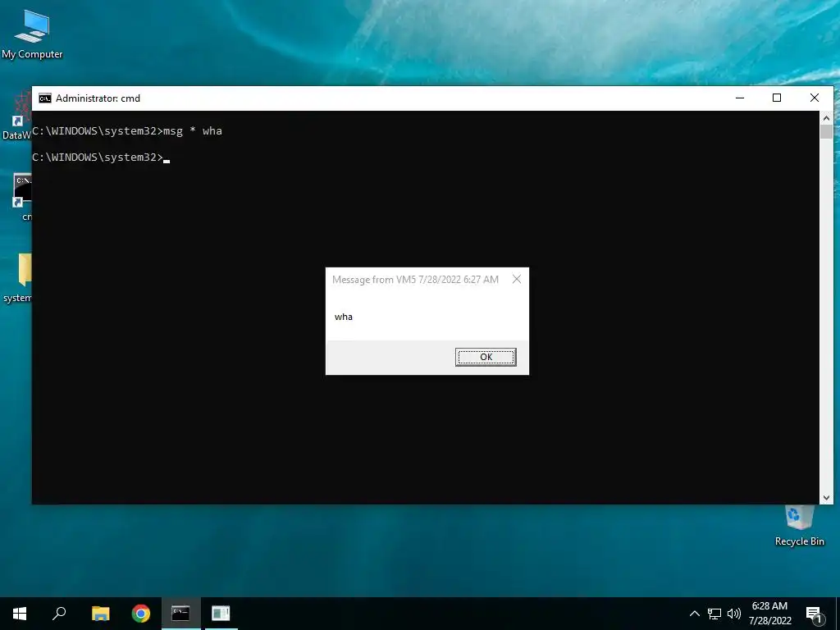
Task: Select the DataW desktop shortcut icon
Action: 16,115
